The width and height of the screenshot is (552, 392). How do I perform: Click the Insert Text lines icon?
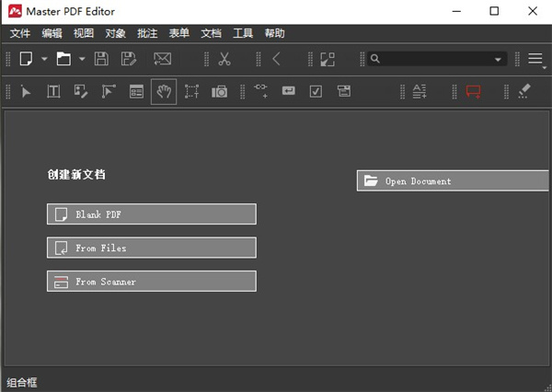pos(420,92)
